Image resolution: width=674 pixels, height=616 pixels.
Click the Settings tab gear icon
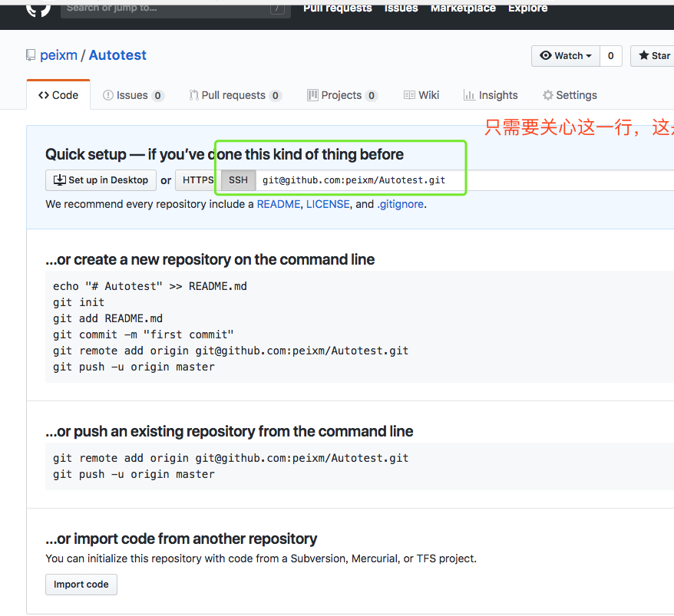coord(547,95)
